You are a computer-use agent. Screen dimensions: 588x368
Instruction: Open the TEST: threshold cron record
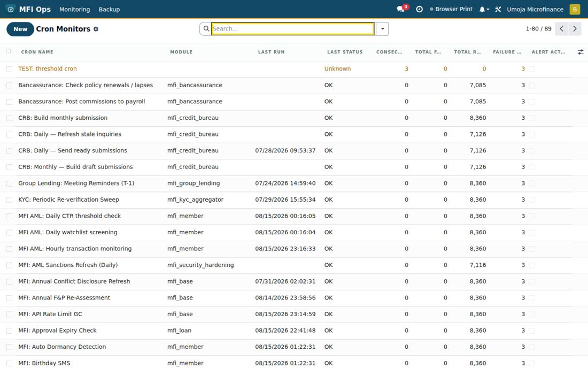point(48,68)
